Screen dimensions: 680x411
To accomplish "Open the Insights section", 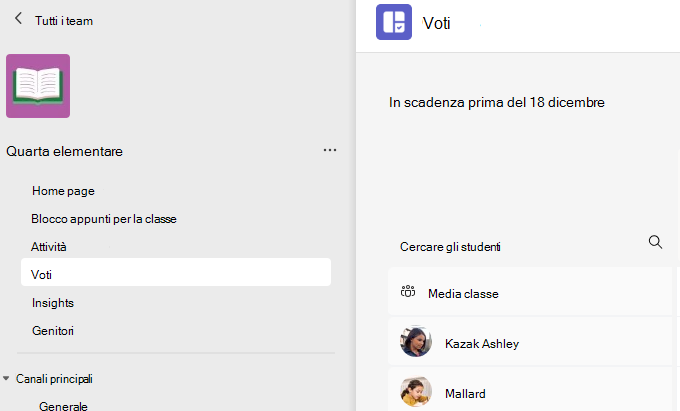I will pyautogui.click(x=53, y=303).
